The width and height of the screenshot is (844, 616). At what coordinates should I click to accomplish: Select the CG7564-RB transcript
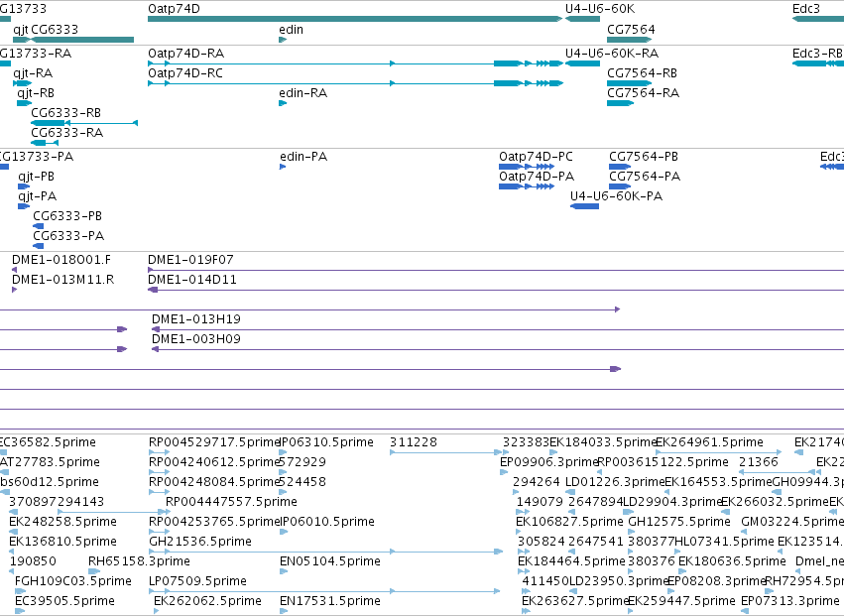(x=629, y=83)
